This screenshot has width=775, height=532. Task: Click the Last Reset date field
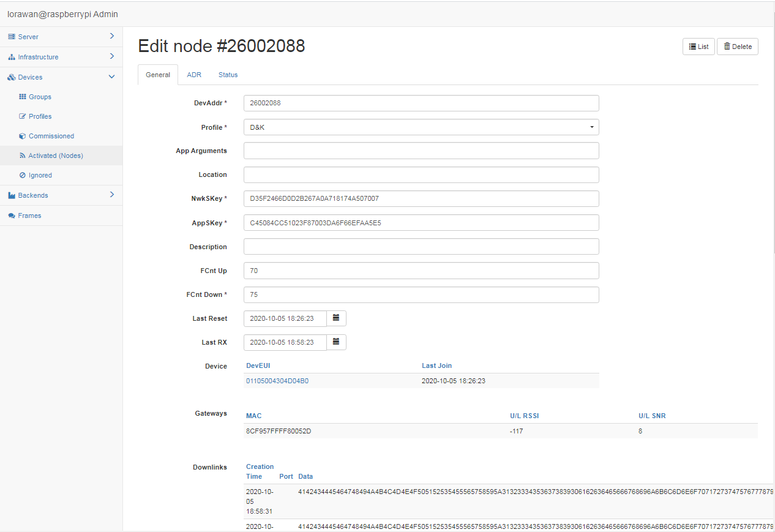285,318
